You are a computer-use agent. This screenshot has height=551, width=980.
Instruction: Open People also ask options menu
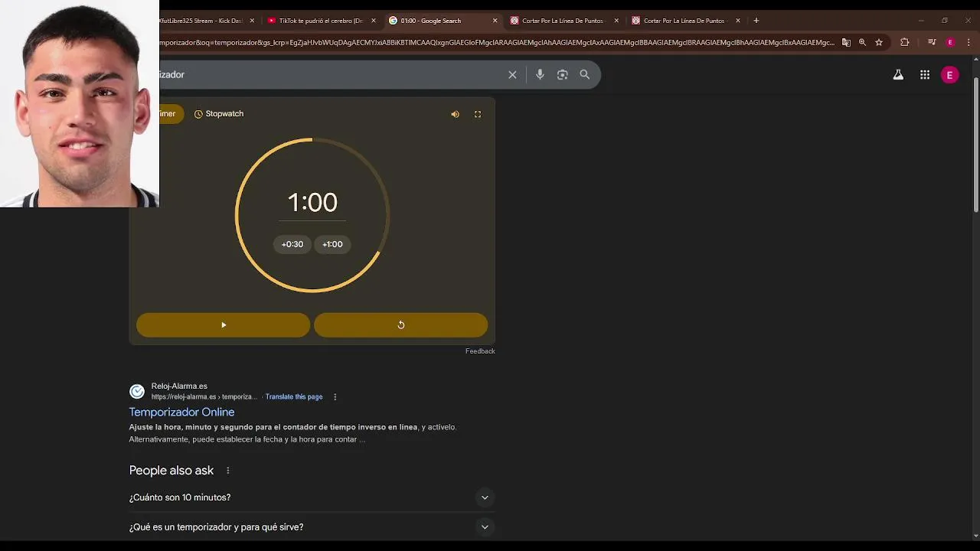(227, 471)
